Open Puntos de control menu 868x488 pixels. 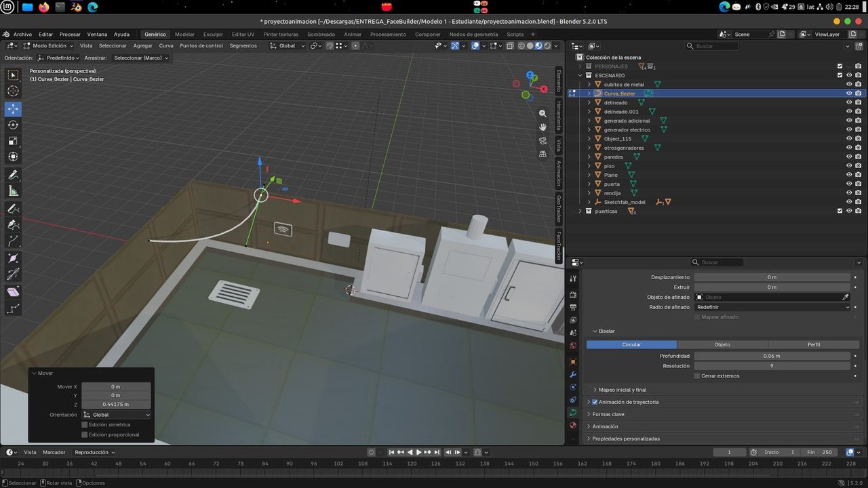[201, 45]
